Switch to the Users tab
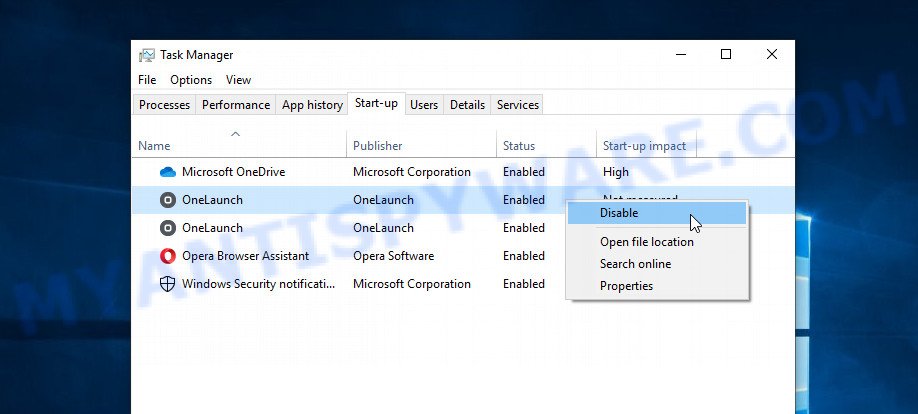The width and height of the screenshot is (918, 414). pyautogui.click(x=424, y=105)
